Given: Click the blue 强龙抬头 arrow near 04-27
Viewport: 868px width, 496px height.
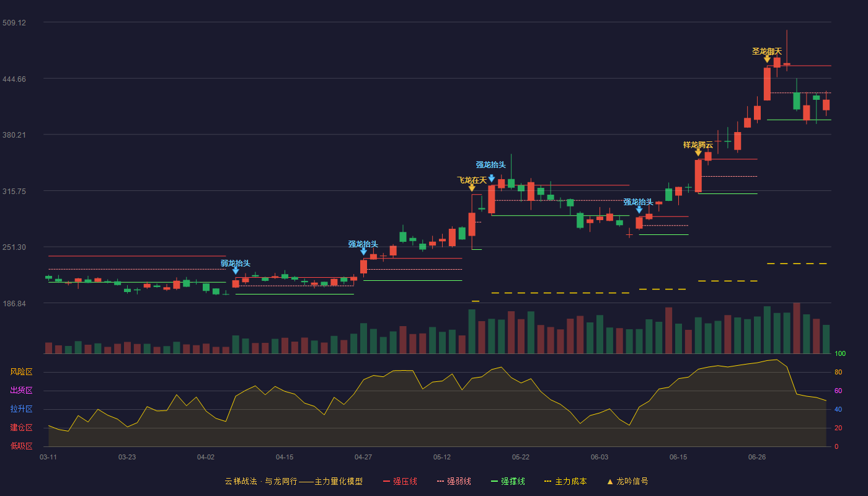Looking at the screenshot, I should (x=363, y=251).
